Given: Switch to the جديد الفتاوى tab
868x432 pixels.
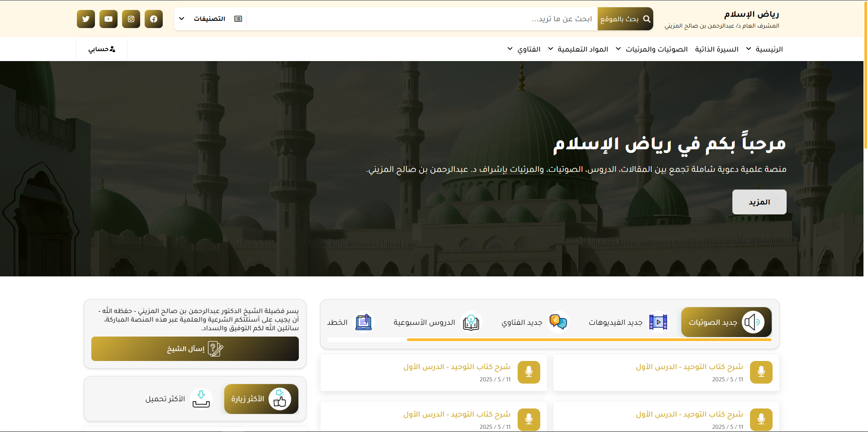Looking at the screenshot, I should coord(534,322).
